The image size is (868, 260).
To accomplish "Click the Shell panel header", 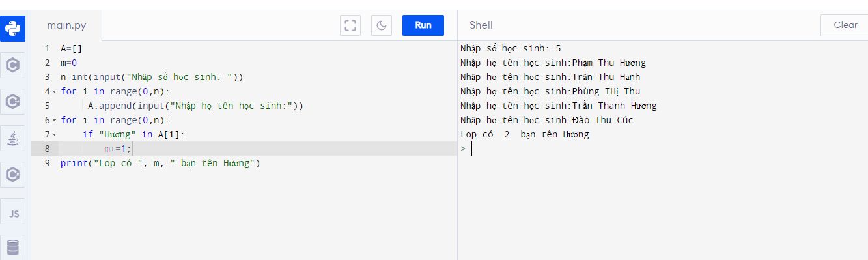I will tap(481, 25).
